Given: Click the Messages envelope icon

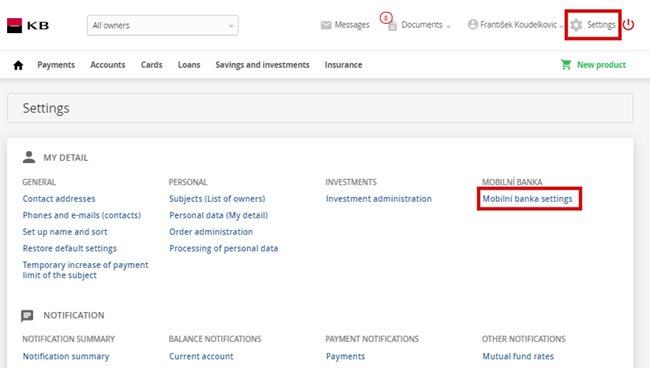Looking at the screenshot, I should 326,25.
